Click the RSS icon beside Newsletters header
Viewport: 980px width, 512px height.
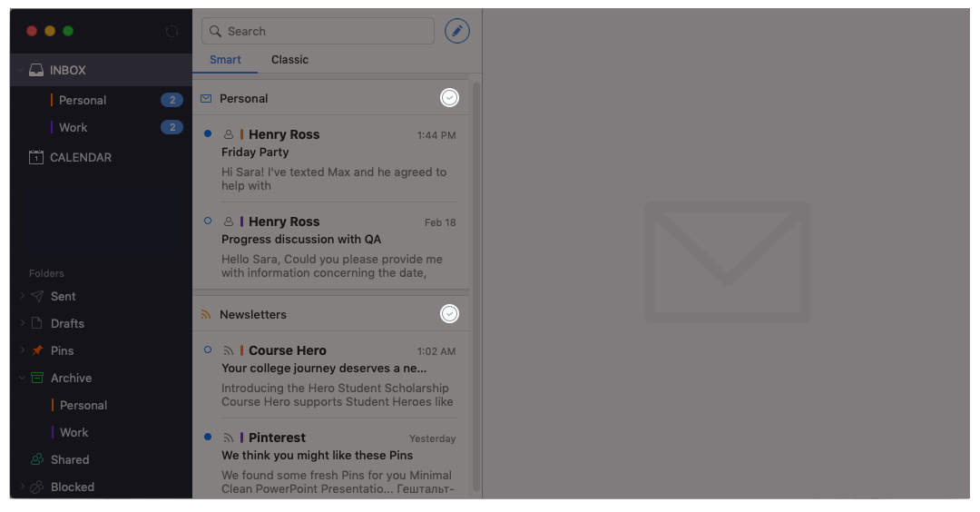point(206,314)
